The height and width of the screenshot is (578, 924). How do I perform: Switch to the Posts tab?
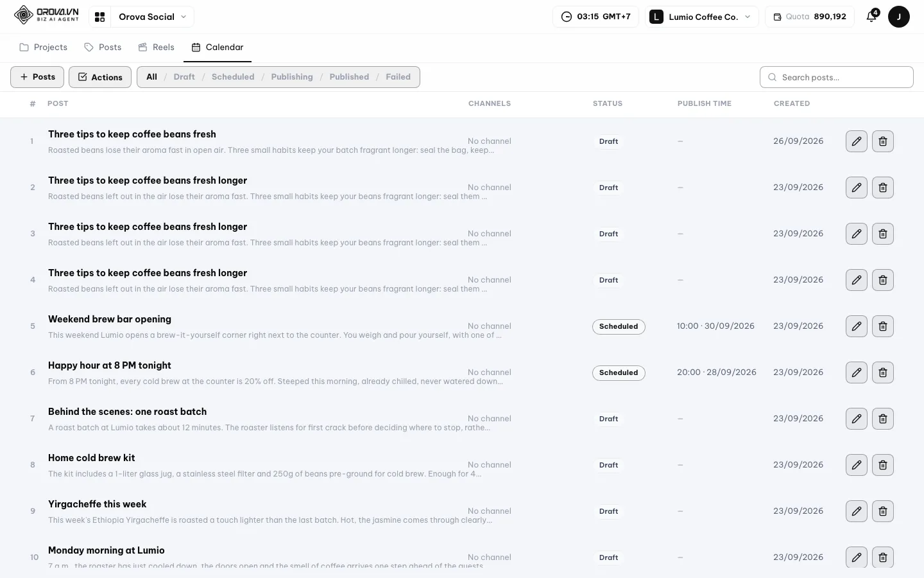point(103,48)
